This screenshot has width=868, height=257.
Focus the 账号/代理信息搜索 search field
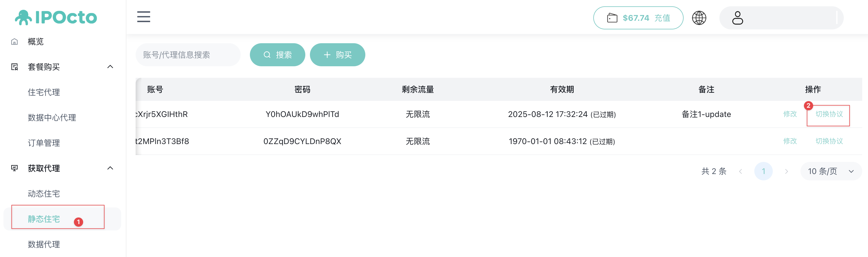pos(188,55)
